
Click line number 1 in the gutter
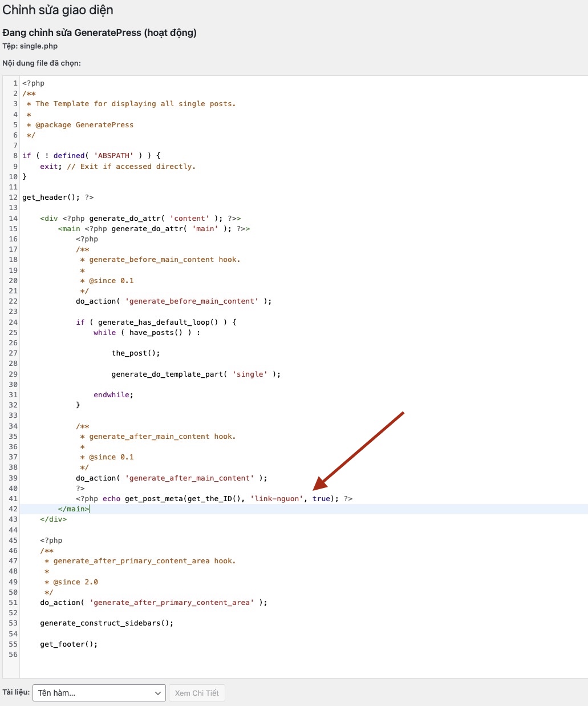click(15, 83)
